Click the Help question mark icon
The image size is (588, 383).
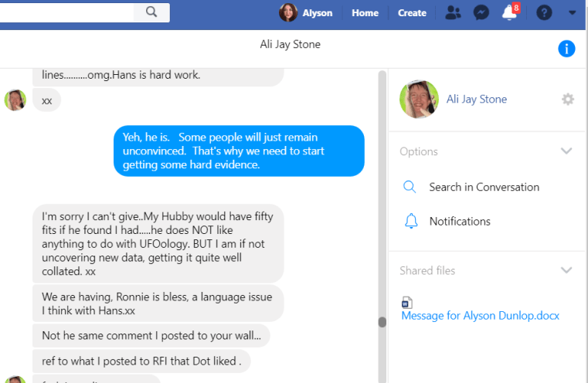point(544,12)
